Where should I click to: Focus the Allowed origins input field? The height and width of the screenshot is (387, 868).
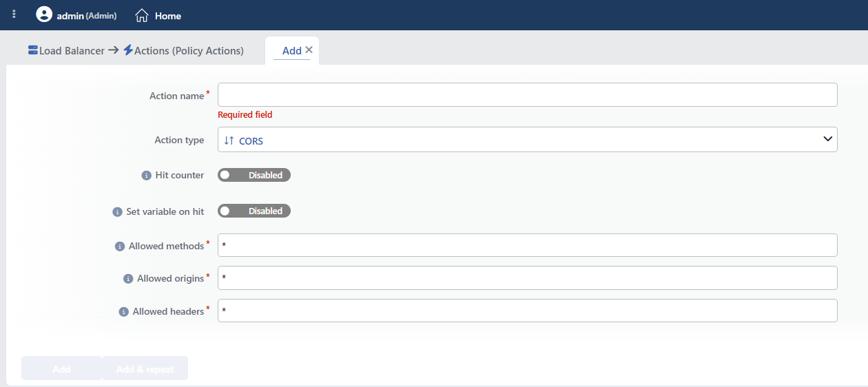pos(528,278)
